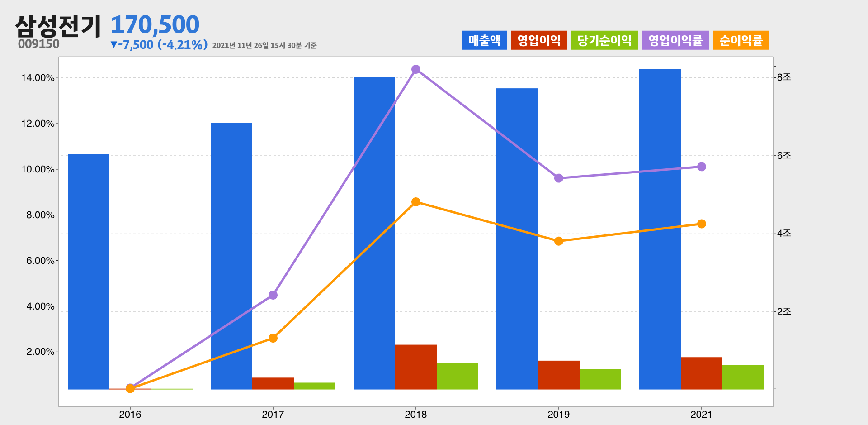Click the 2016 x-axis label
The height and width of the screenshot is (425, 868).
[130, 415]
